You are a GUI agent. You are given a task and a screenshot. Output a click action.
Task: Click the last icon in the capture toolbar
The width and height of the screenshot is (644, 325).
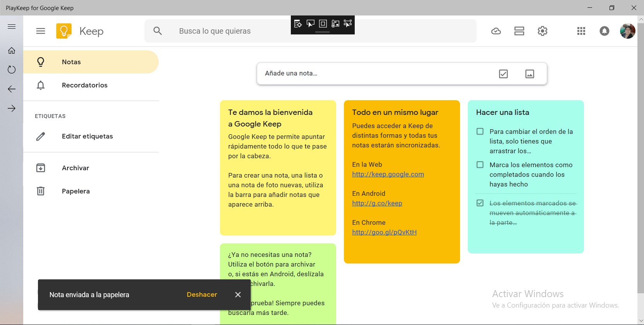click(x=348, y=24)
